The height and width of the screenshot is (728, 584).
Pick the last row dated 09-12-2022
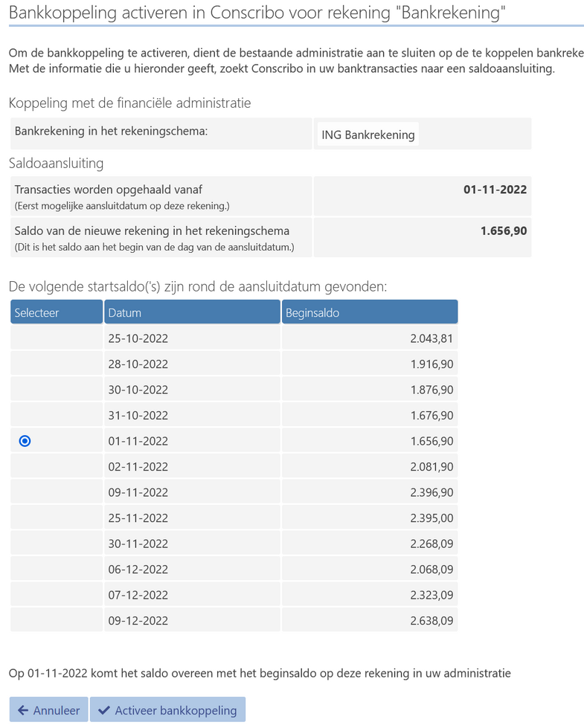pos(138,619)
